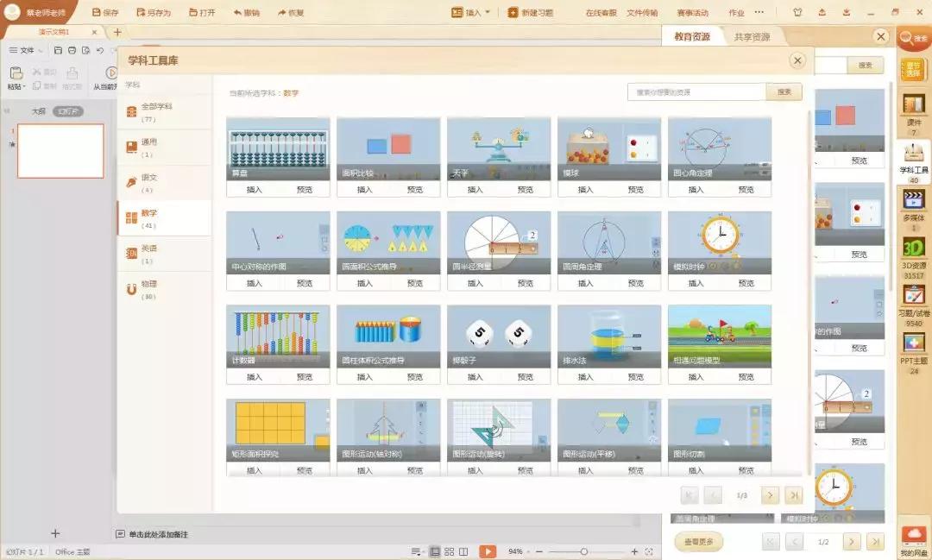The width and height of the screenshot is (932, 560).
Task: Preview the 模拟时钟 analog clock tool
Action: click(746, 282)
